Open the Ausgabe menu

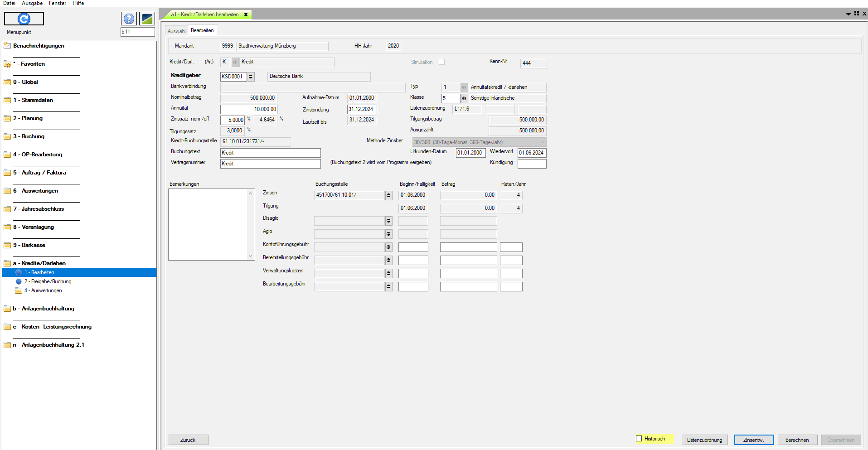pos(32,3)
